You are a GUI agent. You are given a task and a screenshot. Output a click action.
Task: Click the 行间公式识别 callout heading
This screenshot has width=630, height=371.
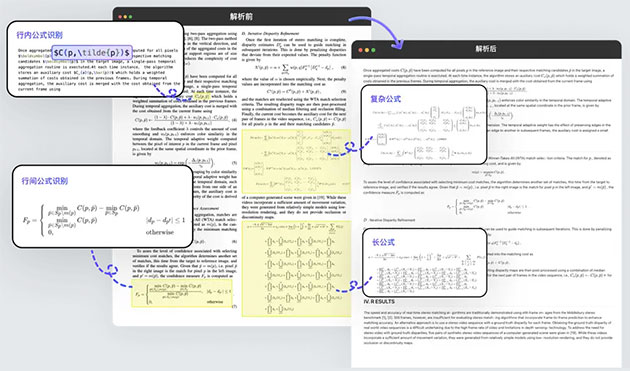click(x=45, y=181)
